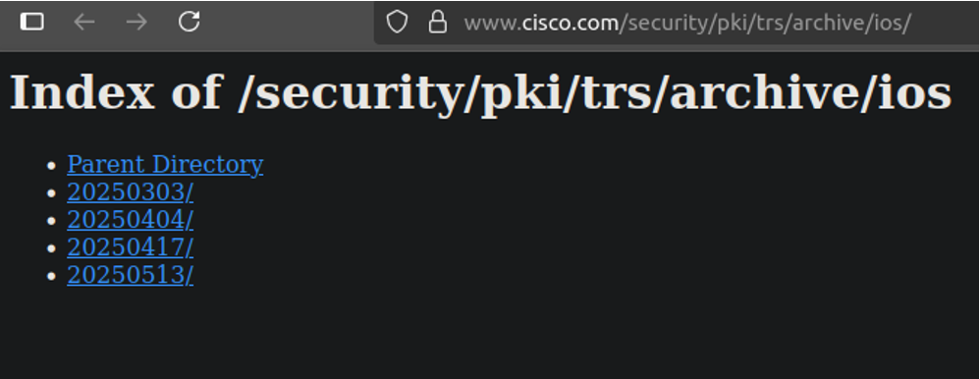Click the "Index of" heading text
The image size is (980, 379).
point(116,92)
